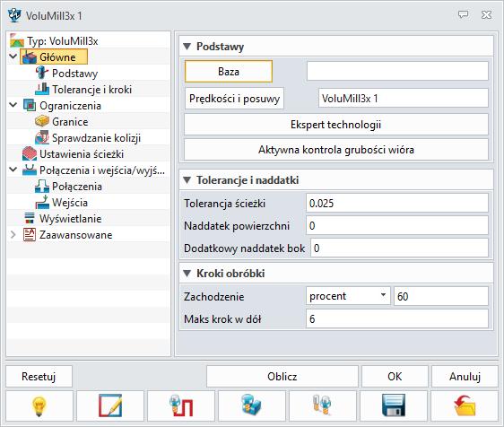Collapse the Ograniczenia tree node
Screen dimensions: 504x427
13,105
